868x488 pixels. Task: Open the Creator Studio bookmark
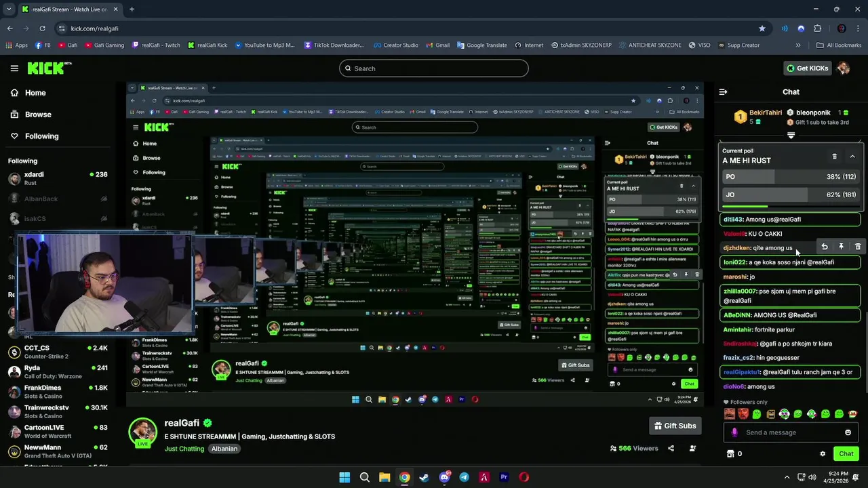tap(395, 45)
